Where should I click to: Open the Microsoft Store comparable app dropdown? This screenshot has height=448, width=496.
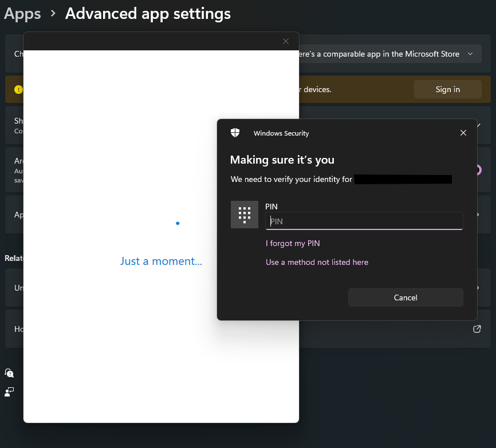471,54
